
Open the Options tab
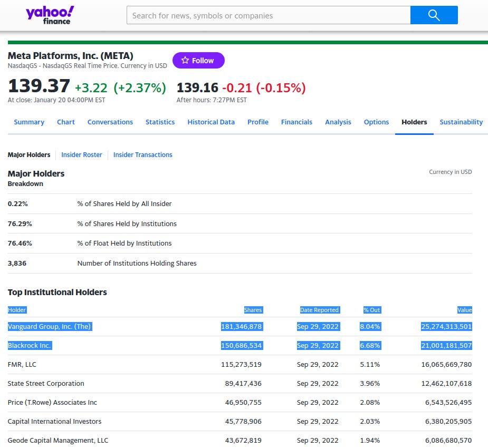click(x=376, y=122)
